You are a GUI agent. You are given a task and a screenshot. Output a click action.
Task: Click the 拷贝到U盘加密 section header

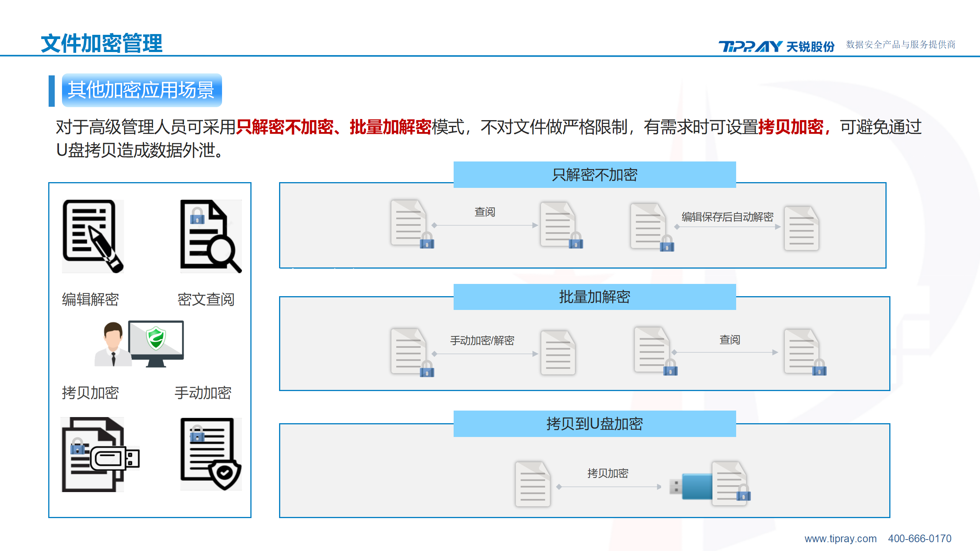(x=595, y=424)
